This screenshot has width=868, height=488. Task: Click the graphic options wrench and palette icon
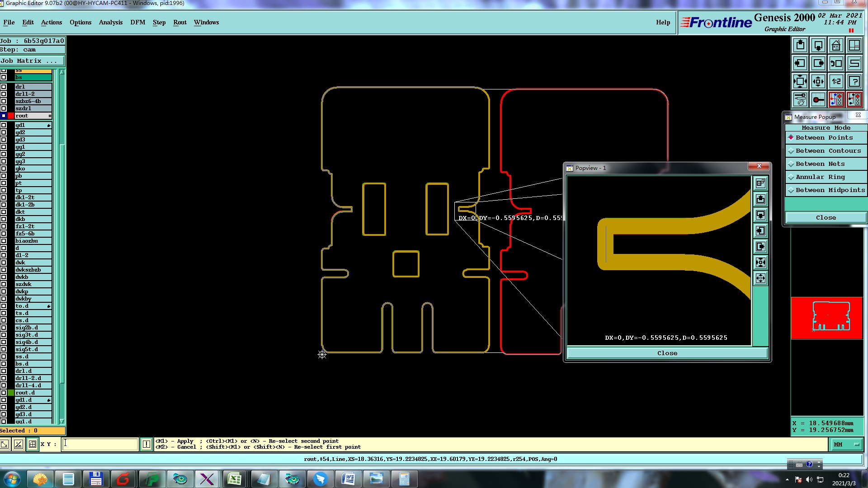pyautogui.click(x=800, y=99)
